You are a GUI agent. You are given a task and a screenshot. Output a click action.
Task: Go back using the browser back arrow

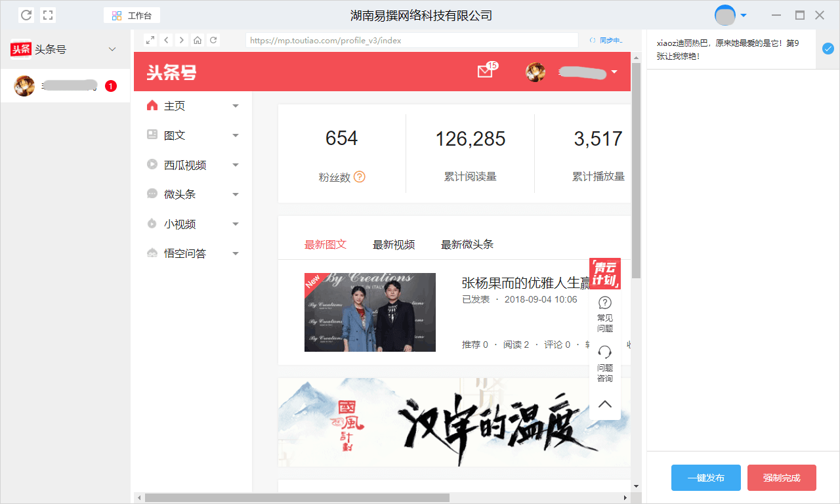coord(167,40)
